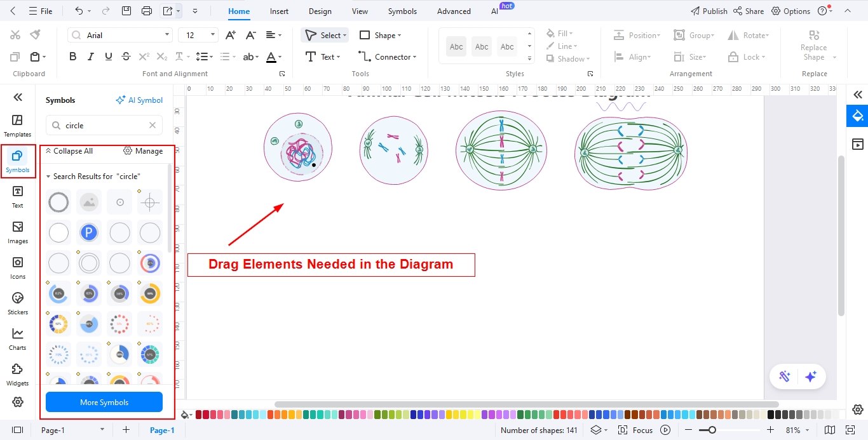The image size is (868, 440).
Task: Toggle Bold formatting
Action: pyautogui.click(x=73, y=57)
